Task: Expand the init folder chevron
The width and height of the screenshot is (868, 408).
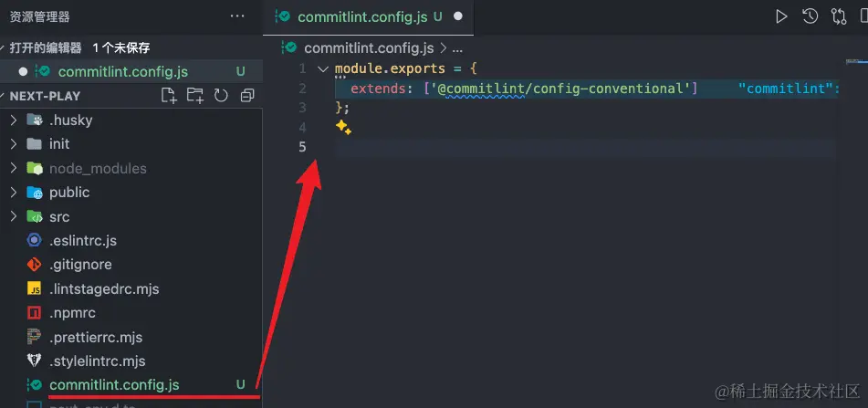Action: (x=14, y=144)
